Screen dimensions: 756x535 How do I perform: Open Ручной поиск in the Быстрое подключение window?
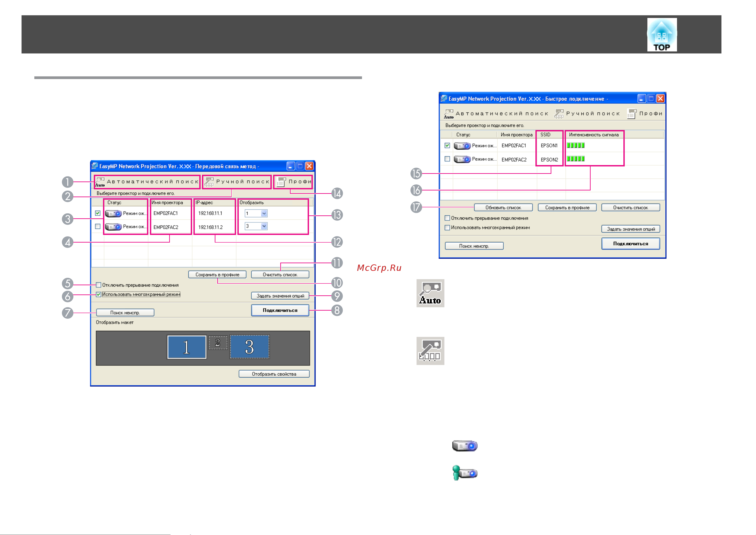[587, 114]
